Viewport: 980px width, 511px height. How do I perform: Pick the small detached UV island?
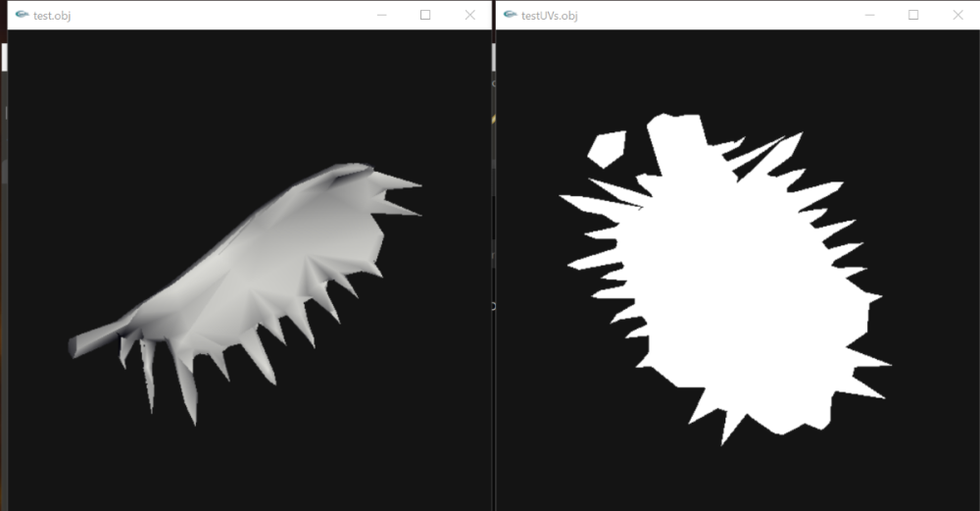pos(608,149)
